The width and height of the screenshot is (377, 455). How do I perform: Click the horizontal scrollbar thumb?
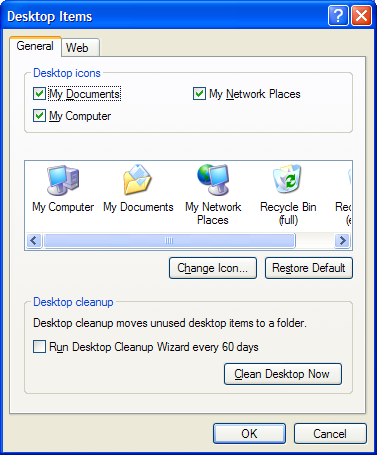[169, 240]
